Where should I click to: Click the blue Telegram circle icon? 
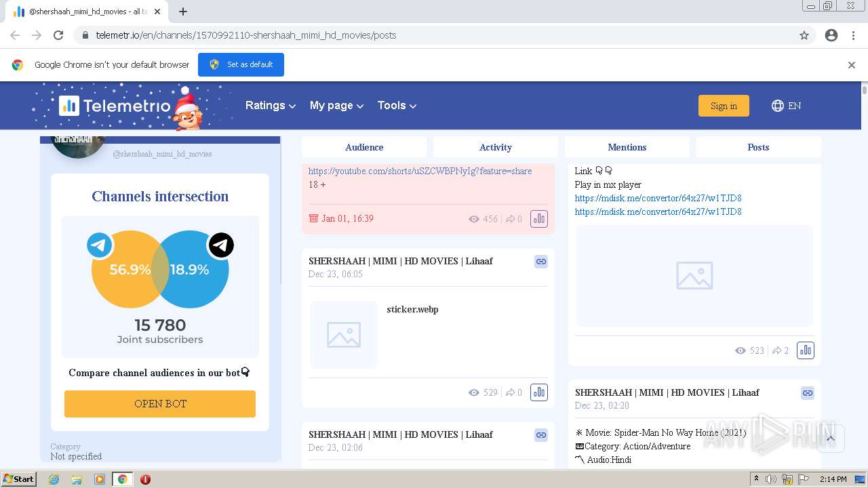[x=100, y=245]
